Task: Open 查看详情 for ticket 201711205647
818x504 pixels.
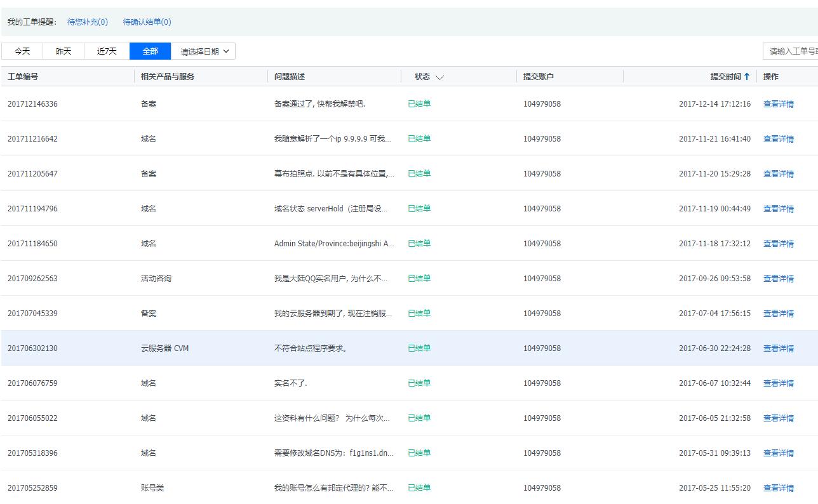Action: [x=779, y=174]
